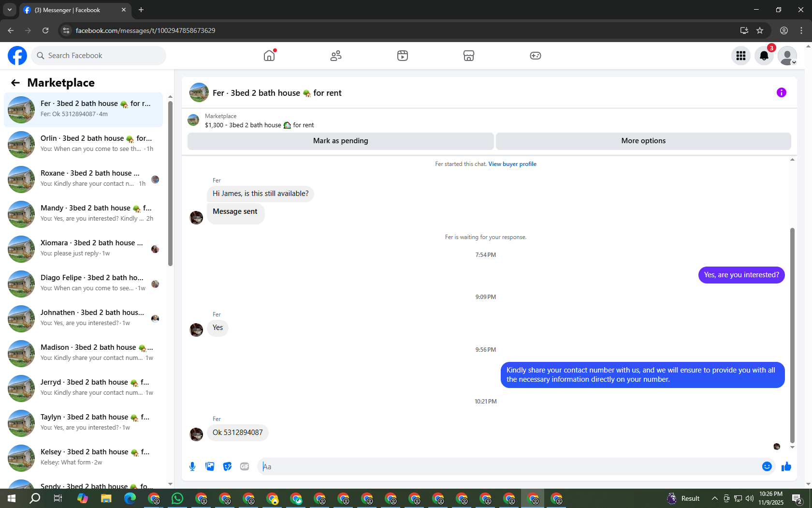Open the Jerryd conversation

pyautogui.click(x=83, y=388)
